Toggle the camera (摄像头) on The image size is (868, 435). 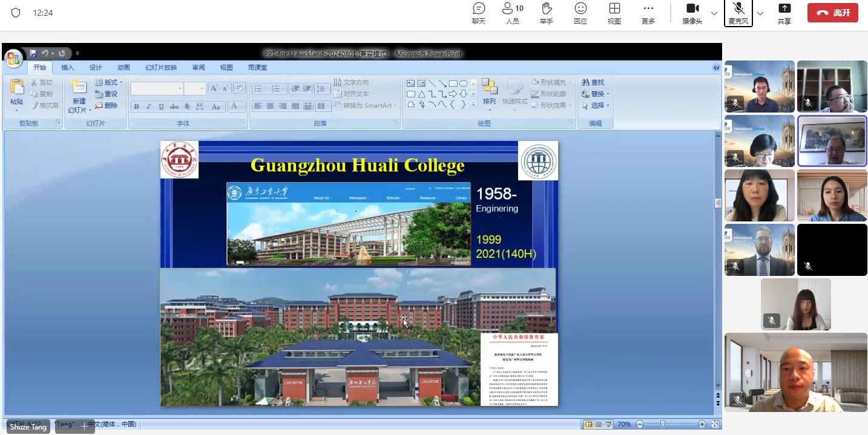click(x=692, y=13)
